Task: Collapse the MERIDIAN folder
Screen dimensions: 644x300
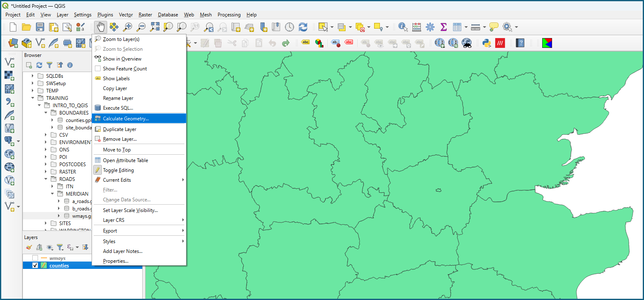Action: pos(52,194)
